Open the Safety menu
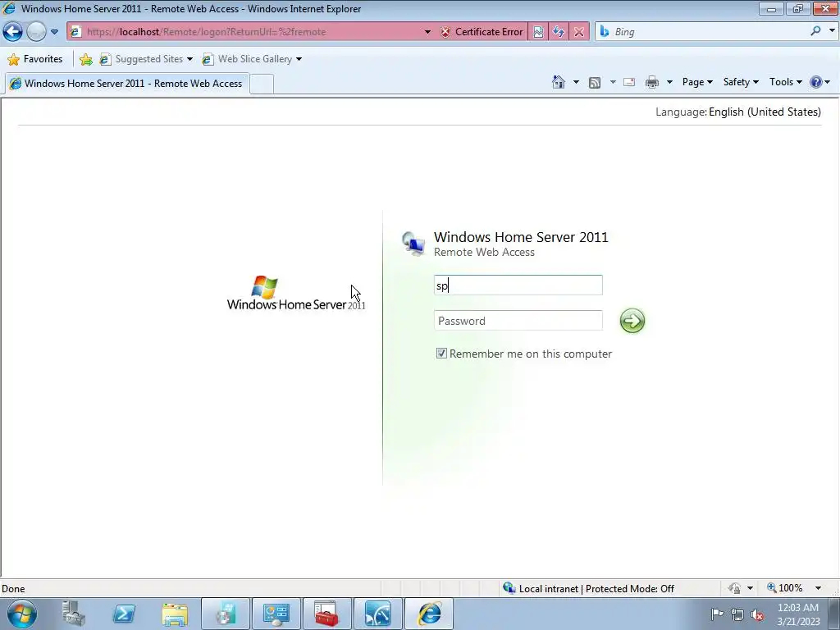This screenshot has height=630, width=840. (x=741, y=82)
